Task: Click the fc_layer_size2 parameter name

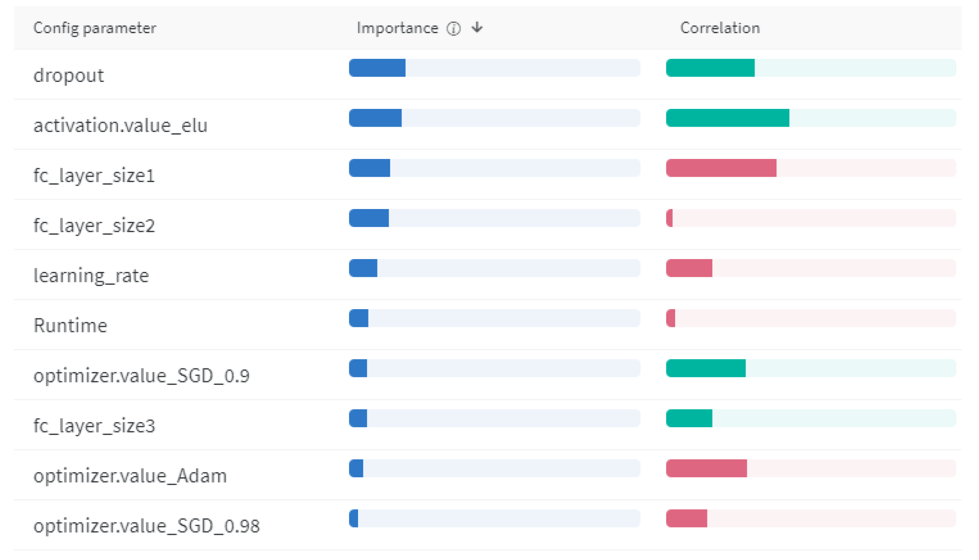Action: pyautogui.click(x=94, y=226)
